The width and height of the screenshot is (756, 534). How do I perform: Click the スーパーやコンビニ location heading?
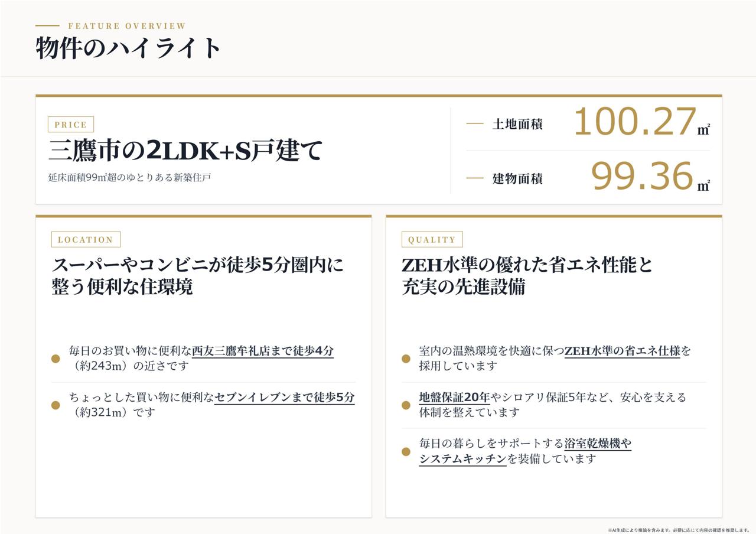click(198, 276)
